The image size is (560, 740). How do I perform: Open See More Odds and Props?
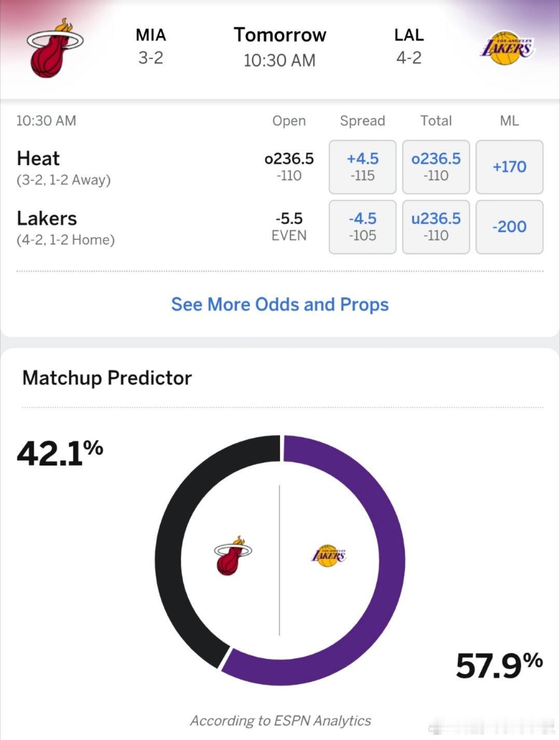[x=280, y=305]
